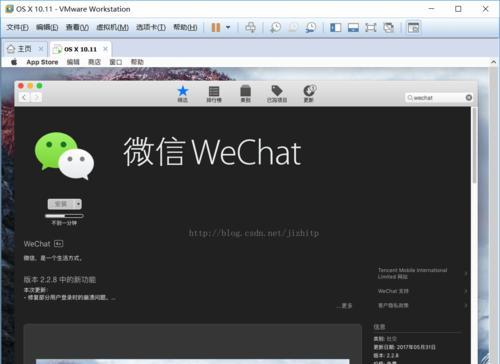Open the 帮助(H) menu in VMware
The height and width of the screenshot is (364, 500).
tap(185, 27)
